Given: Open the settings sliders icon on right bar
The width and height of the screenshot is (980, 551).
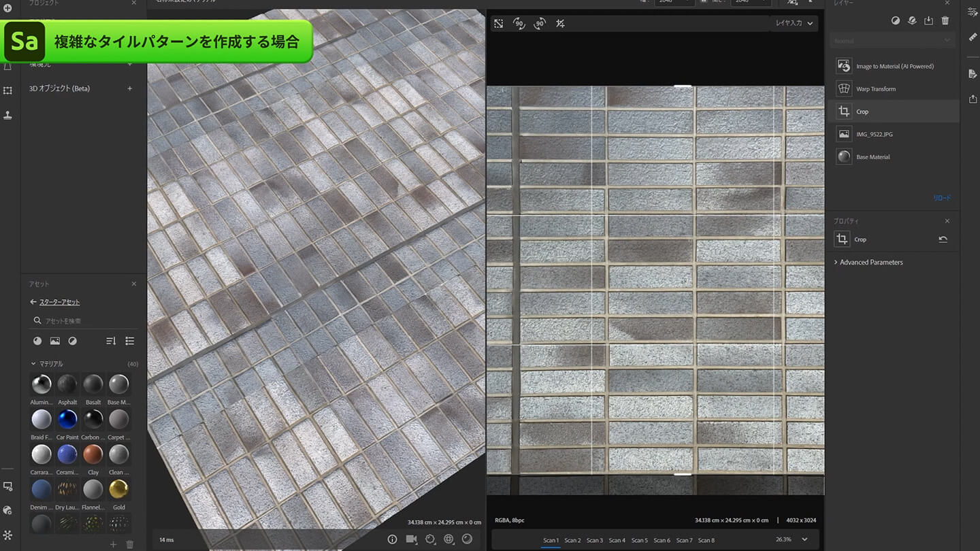Looking at the screenshot, I should [x=973, y=12].
